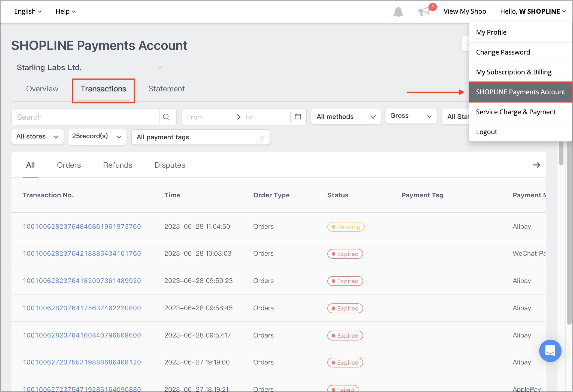Choose Change Password menu item
Viewport: 573px width, 392px height.
520,52
